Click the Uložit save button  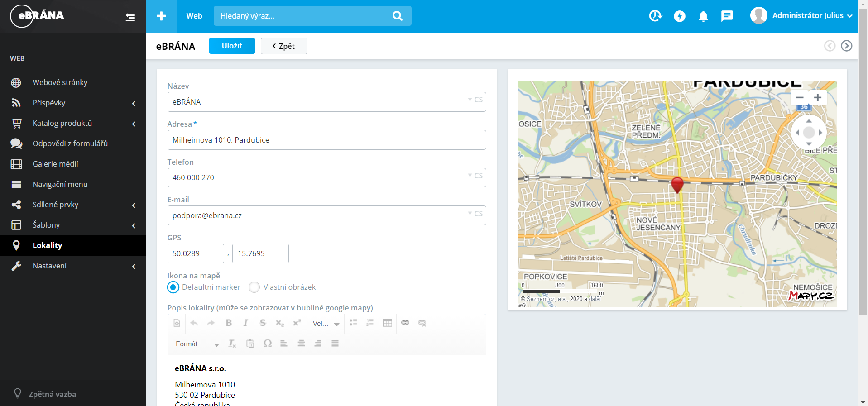(x=232, y=46)
